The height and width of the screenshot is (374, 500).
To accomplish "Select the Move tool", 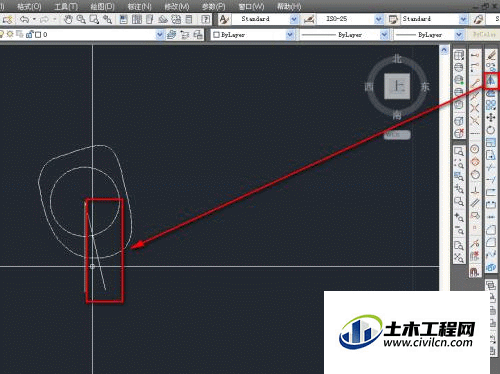I will click(491, 117).
